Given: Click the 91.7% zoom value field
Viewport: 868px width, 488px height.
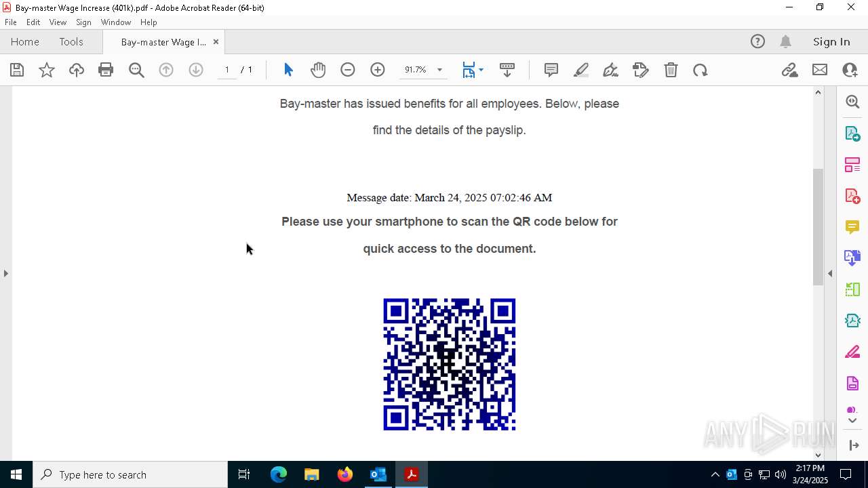Looking at the screenshot, I should [x=415, y=70].
